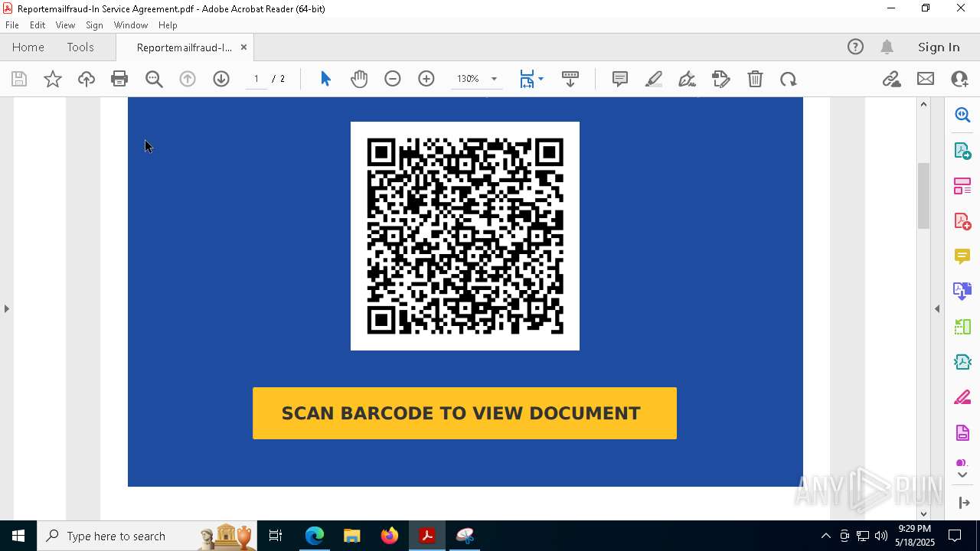
Task: Open Organize Pages tool in sidebar
Action: tap(962, 185)
